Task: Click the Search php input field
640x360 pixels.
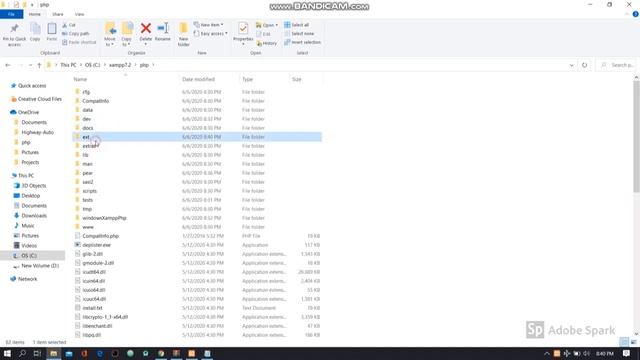Action: coord(617,65)
